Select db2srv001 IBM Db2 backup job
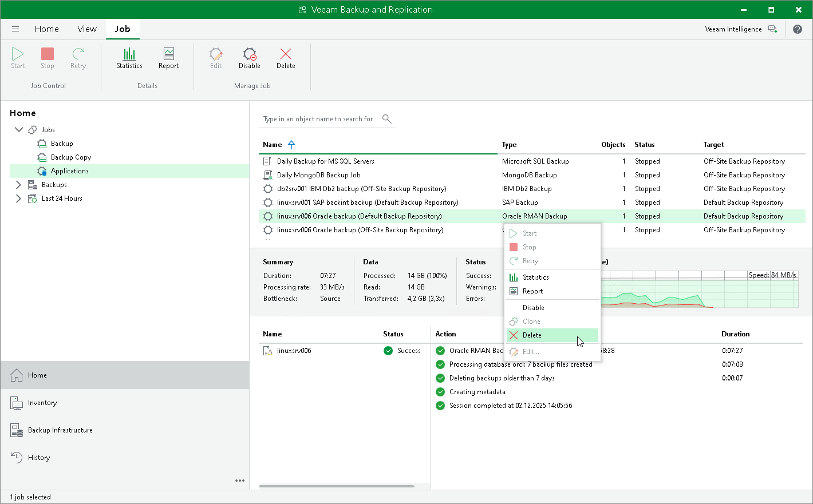Viewport: 813px width, 504px height. click(x=532, y=189)
